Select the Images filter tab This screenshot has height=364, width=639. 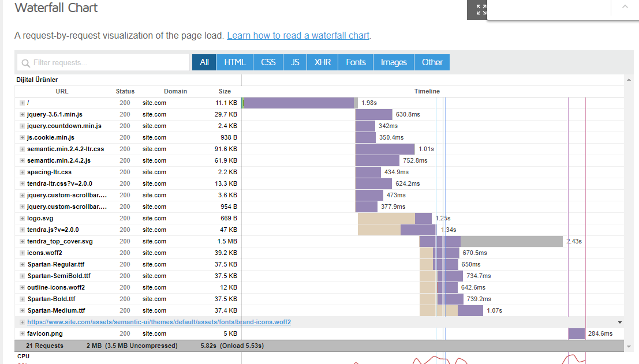(394, 62)
